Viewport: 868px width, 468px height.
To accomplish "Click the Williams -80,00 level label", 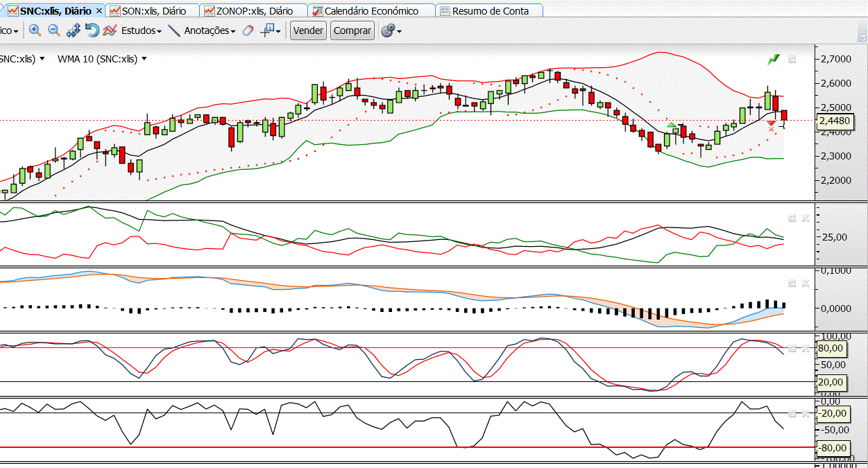I will coord(833,447).
